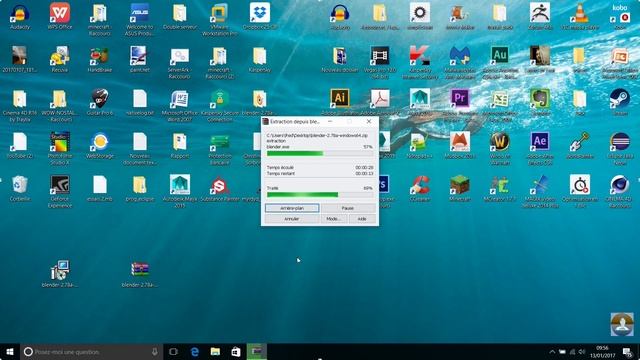Screen dimensions: 640x360
Task: Select the blender 2.78a installer file icon
Action: pyautogui.click(x=60, y=273)
